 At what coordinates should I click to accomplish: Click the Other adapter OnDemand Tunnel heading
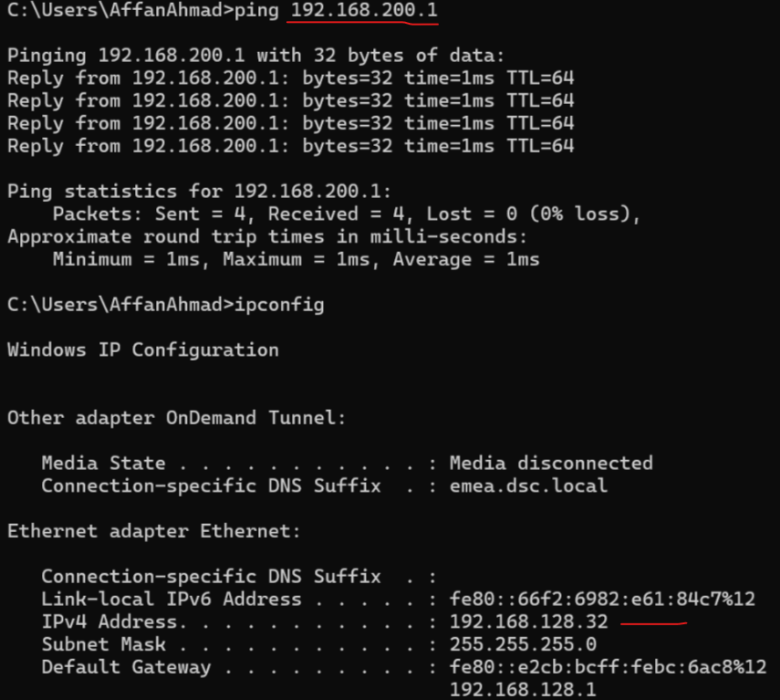coord(177,417)
